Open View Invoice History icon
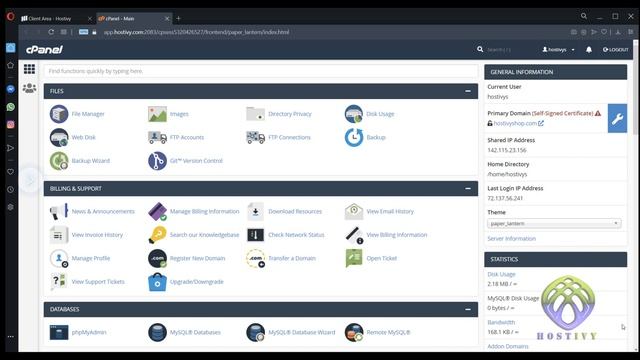Viewport: 640px width, 360px height. click(59, 235)
